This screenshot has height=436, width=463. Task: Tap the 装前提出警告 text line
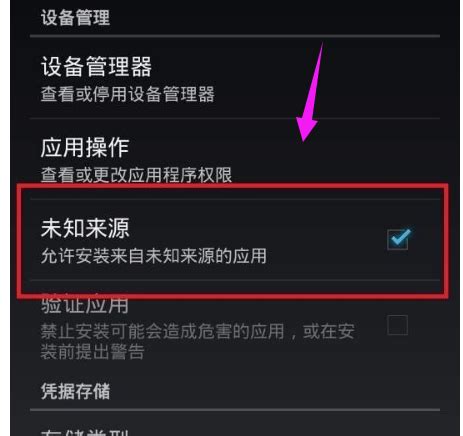92,351
